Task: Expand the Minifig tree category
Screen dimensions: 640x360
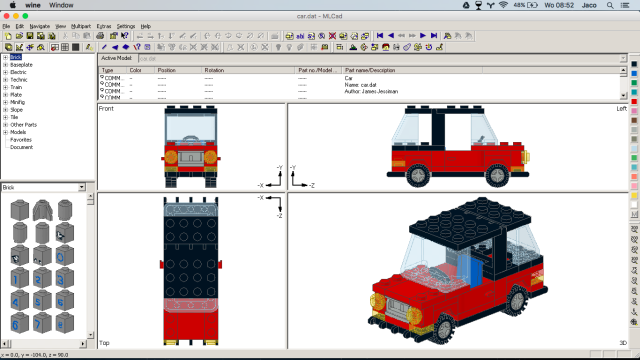Action: (x=5, y=102)
